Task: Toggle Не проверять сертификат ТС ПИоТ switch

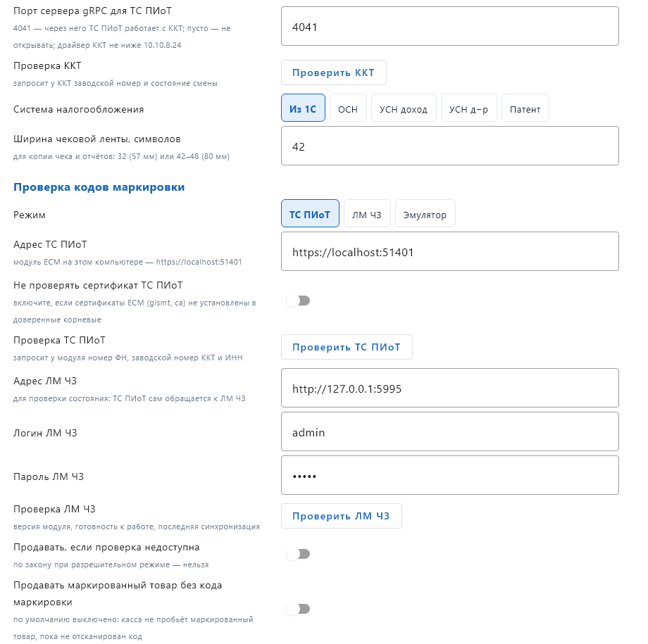Action: tap(299, 301)
